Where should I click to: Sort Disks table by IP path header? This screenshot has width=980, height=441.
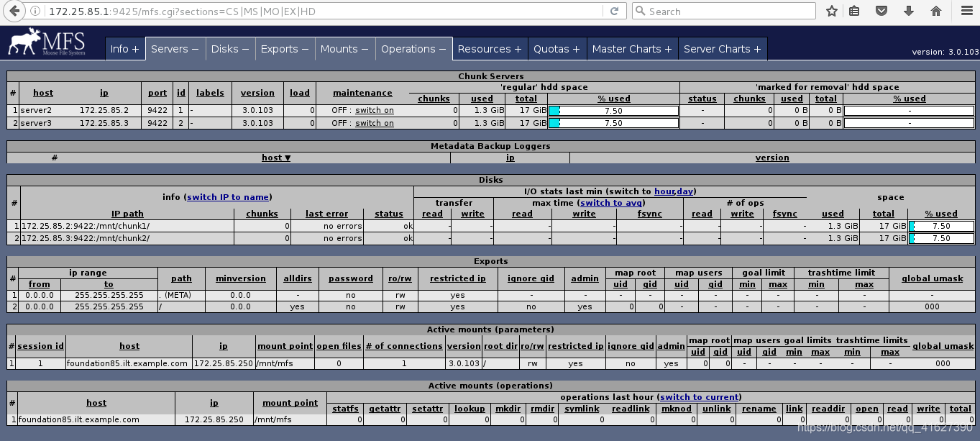pyautogui.click(x=127, y=214)
